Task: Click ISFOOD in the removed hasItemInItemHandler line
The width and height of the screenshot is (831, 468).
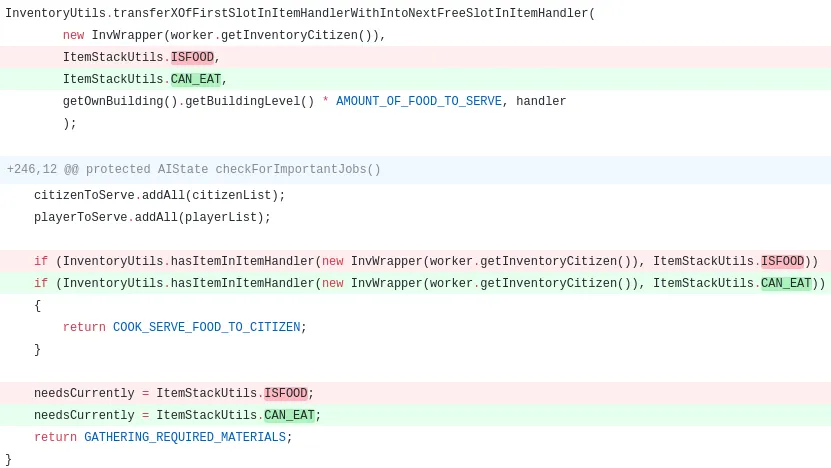Action: click(783, 261)
